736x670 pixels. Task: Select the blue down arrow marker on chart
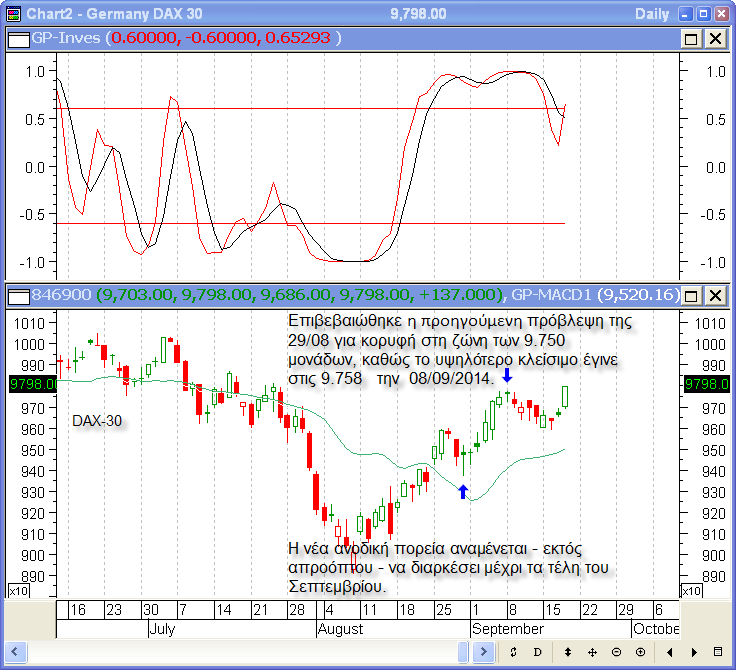[x=507, y=375]
